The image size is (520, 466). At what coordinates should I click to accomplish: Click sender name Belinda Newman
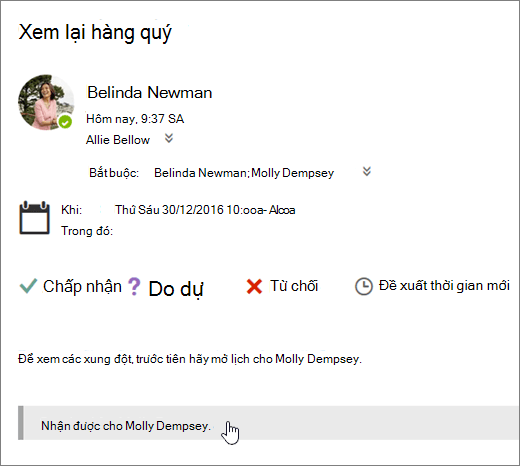point(150,92)
